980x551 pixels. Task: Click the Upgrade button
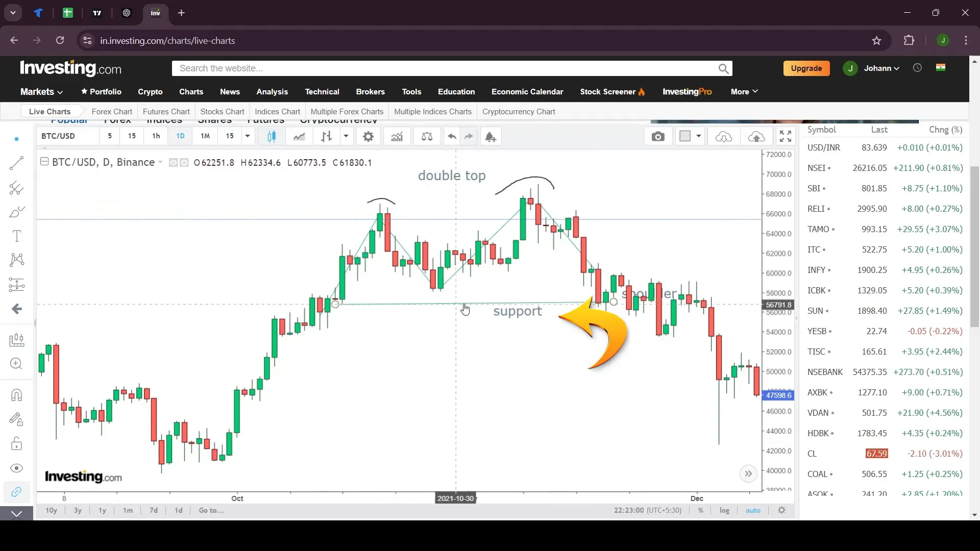coord(806,68)
